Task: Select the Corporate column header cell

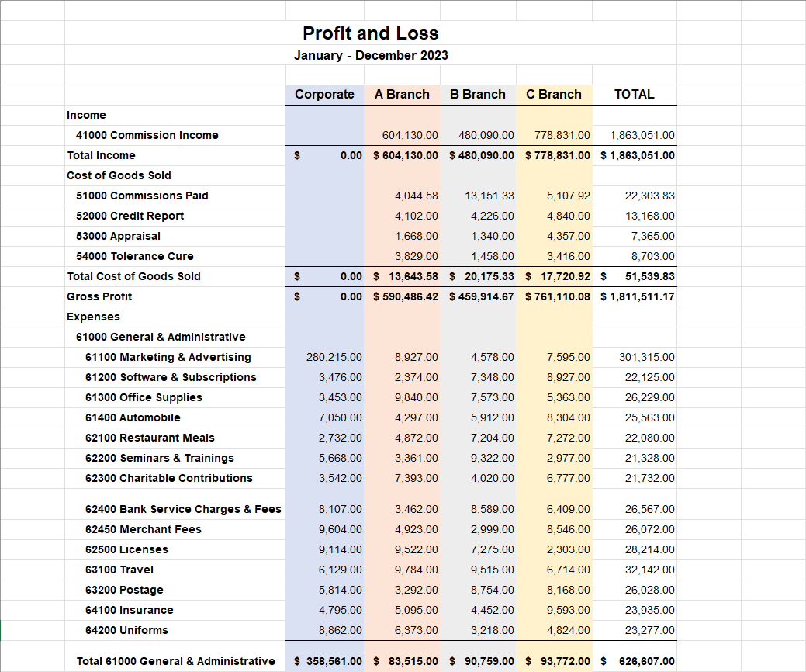Action: (x=324, y=95)
